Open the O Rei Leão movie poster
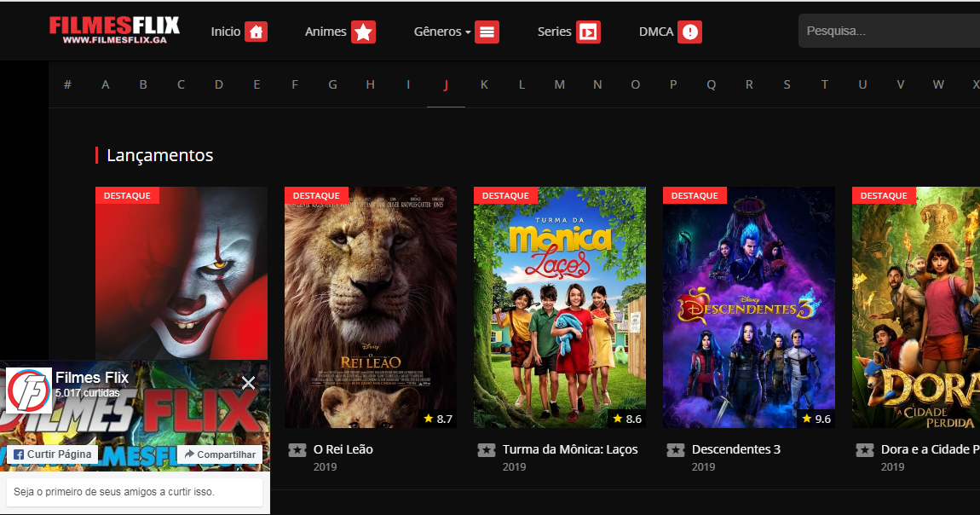The width and height of the screenshot is (980, 515). [x=370, y=307]
